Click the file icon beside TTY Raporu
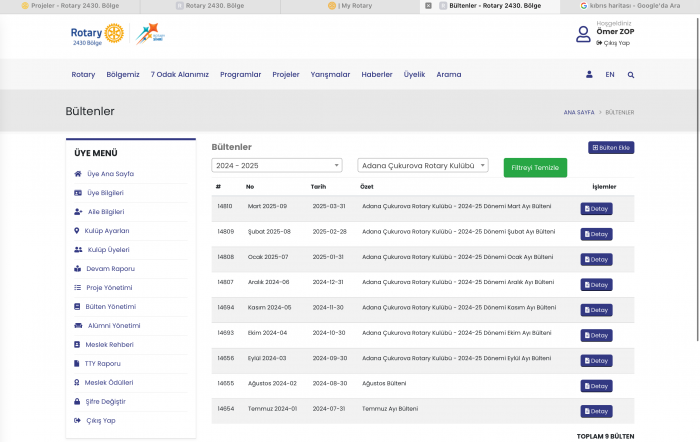Image resolution: width=700 pixels, height=442 pixels. (x=76, y=363)
